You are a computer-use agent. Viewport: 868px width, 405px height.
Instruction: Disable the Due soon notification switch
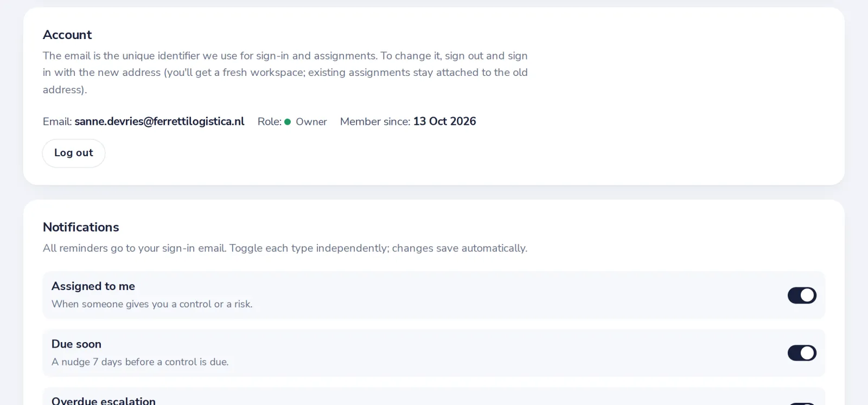point(802,353)
